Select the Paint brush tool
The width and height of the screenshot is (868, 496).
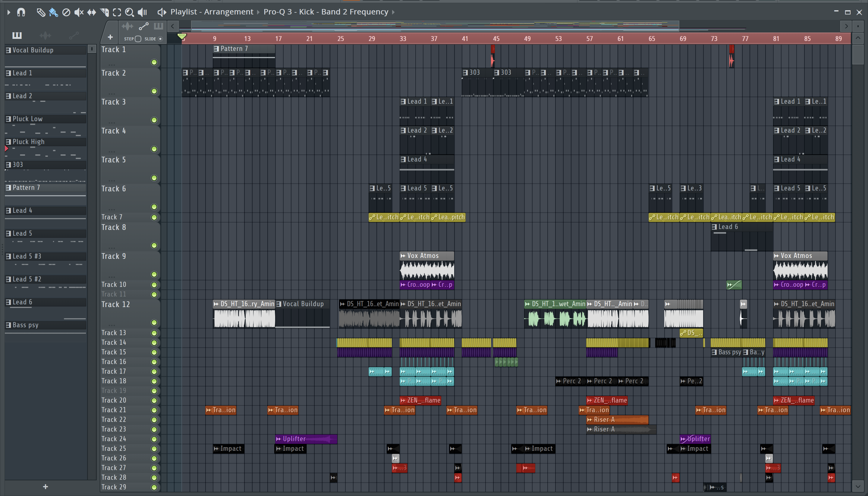click(x=53, y=12)
